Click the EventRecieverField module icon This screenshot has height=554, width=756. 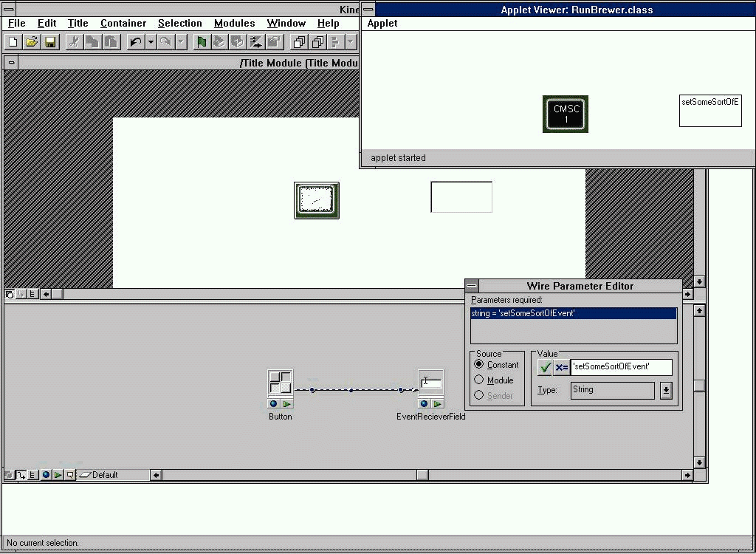click(x=430, y=383)
